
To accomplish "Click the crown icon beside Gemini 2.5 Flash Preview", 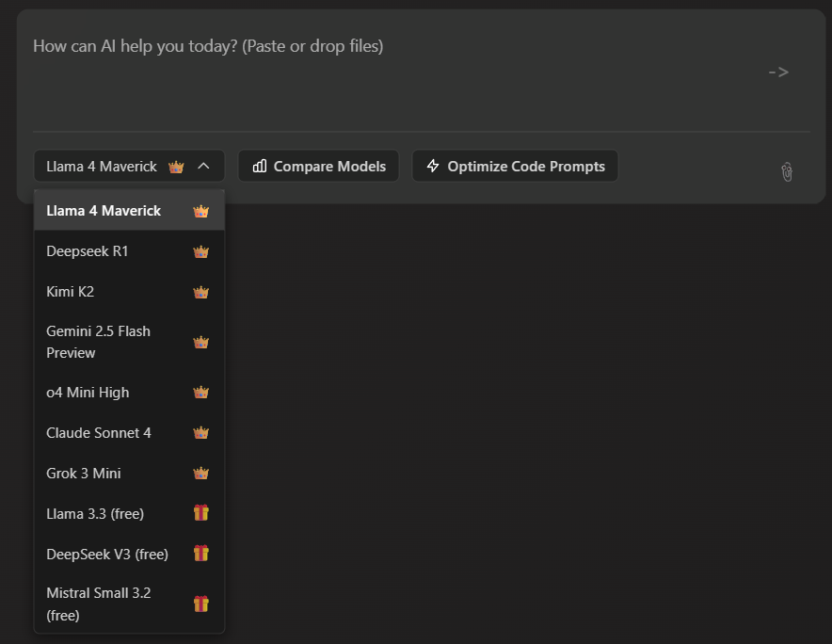I will coord(201,343).
